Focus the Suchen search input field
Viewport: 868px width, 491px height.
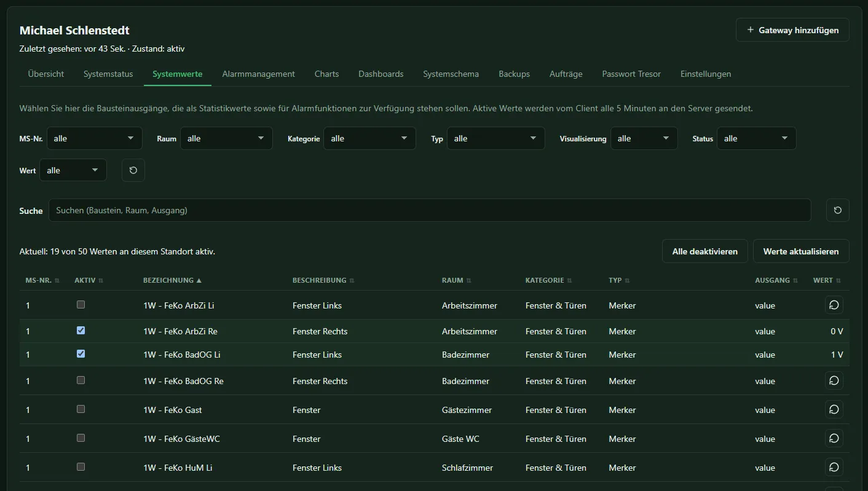[x=430, y=210]
